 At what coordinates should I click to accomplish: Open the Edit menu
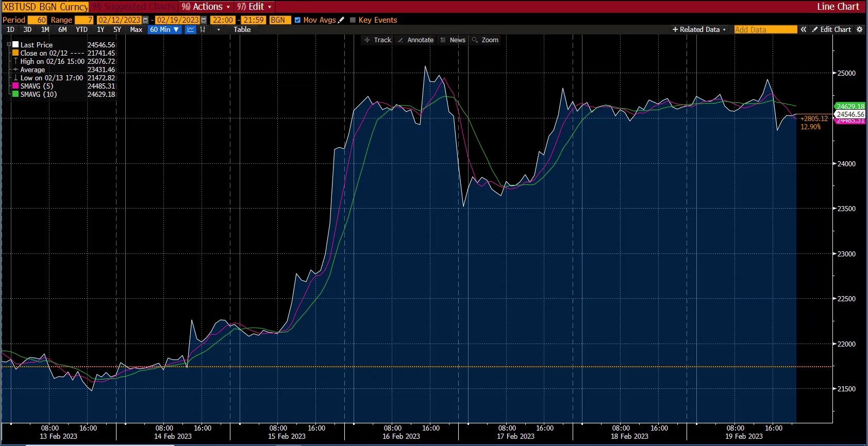pos(254,7)
